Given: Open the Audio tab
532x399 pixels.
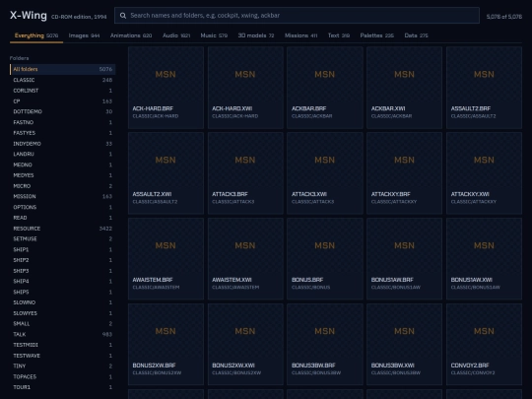Looking at the screenshot, I should [x=176, y=35].
